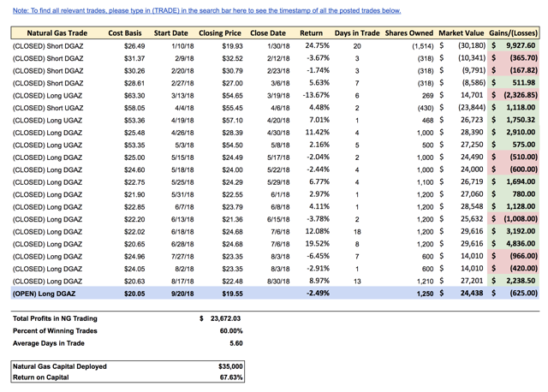Click the loss value (365.70)

point(523,58)
